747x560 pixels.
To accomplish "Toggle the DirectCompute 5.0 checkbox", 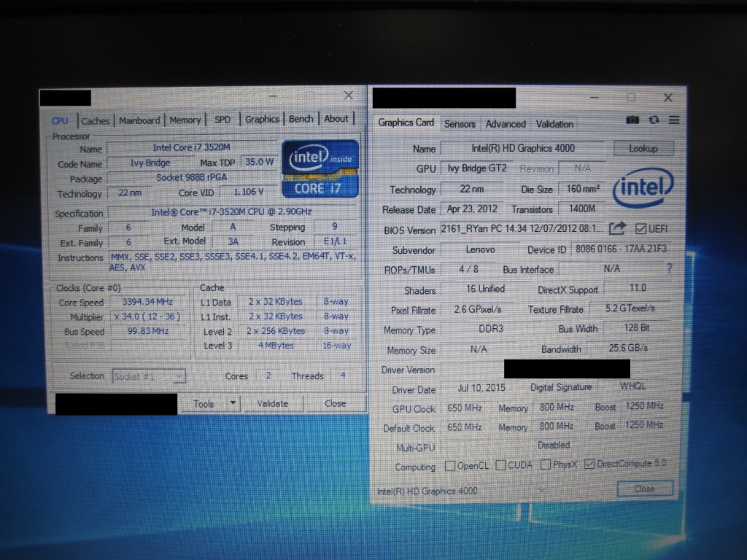I will point(590,464).
